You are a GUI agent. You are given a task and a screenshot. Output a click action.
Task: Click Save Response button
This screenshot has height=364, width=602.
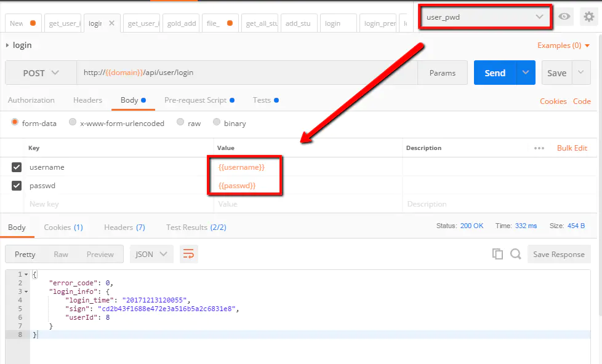pos(559,254)
